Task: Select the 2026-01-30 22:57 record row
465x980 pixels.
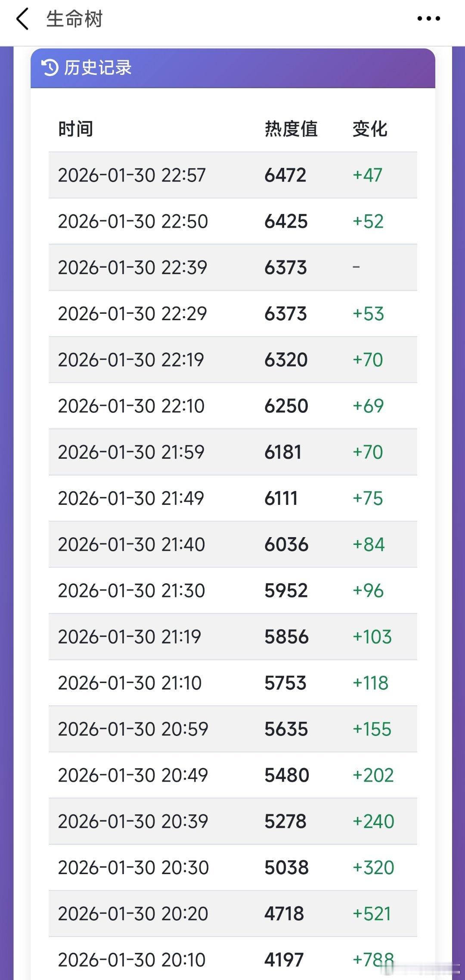Action: point(233,175)
